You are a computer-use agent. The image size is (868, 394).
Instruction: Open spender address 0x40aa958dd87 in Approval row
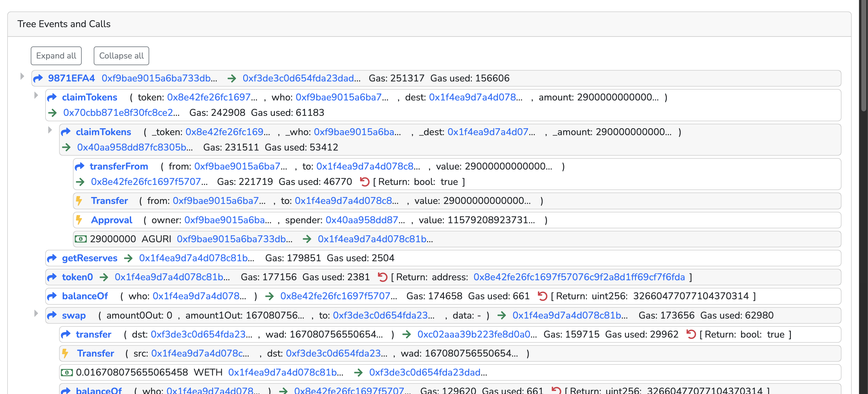click(x=365, y=220)
